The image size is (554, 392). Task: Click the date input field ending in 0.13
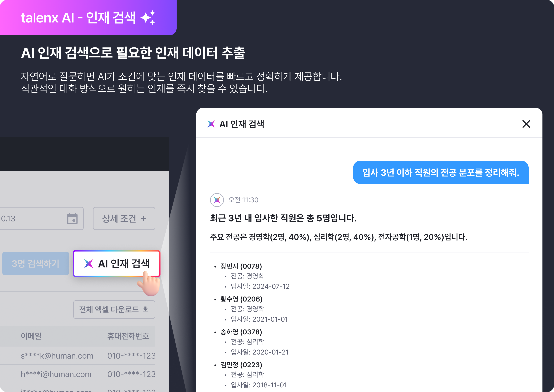click(x=42, y=218)
